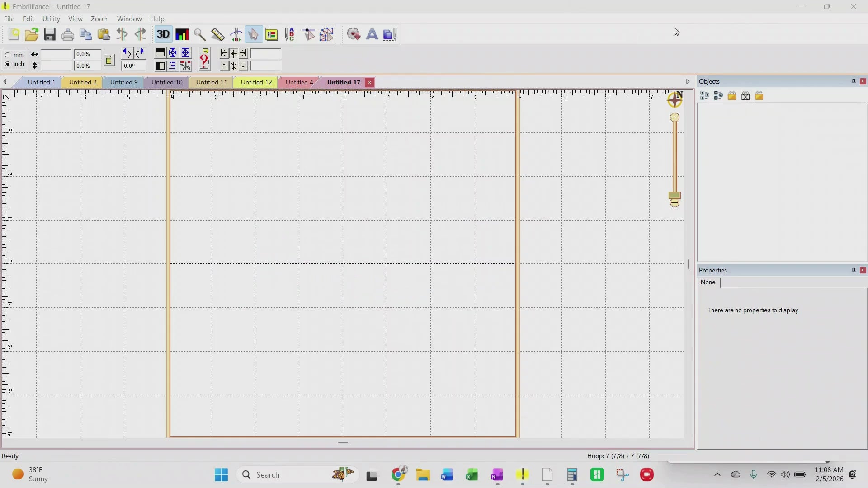The height and width of the screenshot is (488, 868).
Task: Switch to the Untitled 9 tab
Action: pyautogui.click(x=124, y=82)
